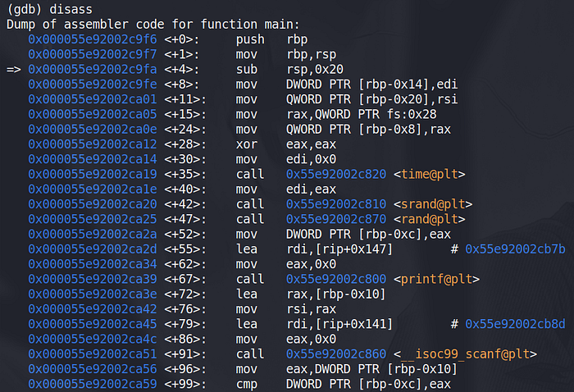The width and height of the screenshot is (574, 392).
Task: Click the comment address 0x55e92002cb7b
Action: pos(515,249)
